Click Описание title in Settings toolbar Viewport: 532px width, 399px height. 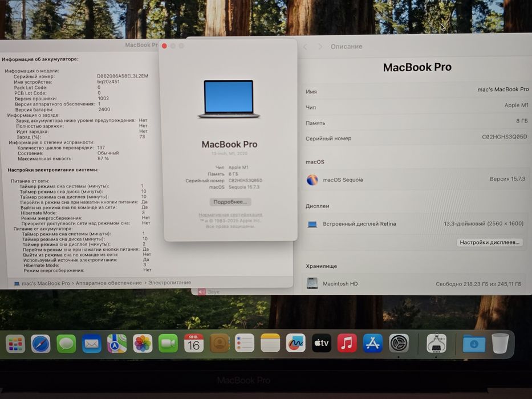click(347, 47)
